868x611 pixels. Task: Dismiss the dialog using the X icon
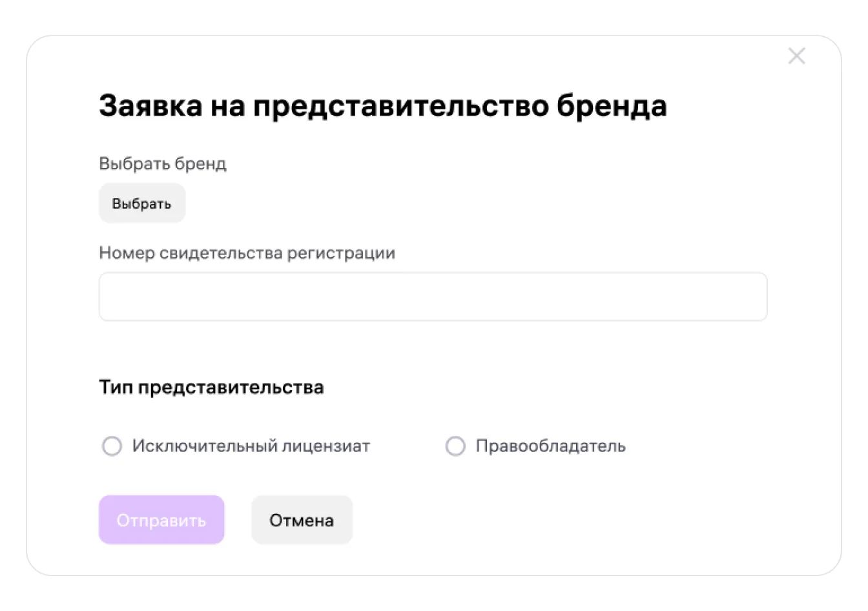796,56
